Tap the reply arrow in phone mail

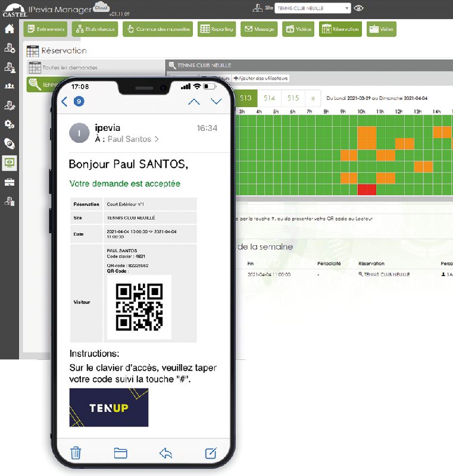point(165,453)
